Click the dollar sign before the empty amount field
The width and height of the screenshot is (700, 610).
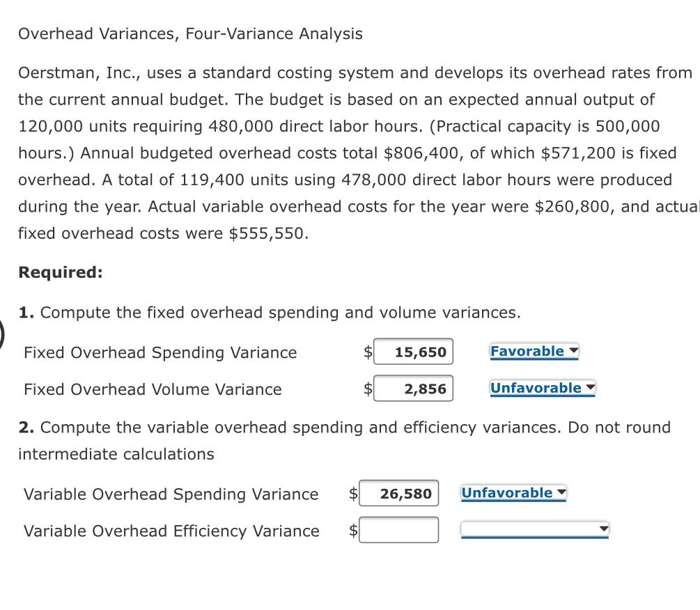(354, 529)
